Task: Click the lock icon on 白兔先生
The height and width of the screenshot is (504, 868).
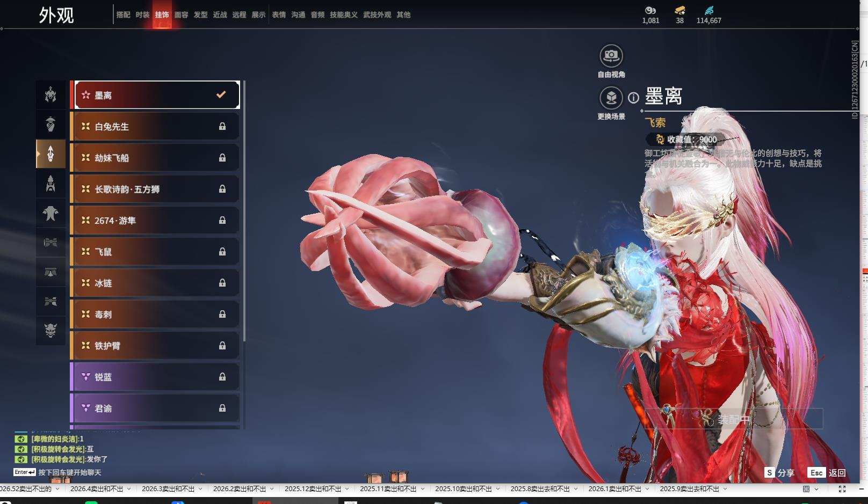Action: (x=222, y=127)
